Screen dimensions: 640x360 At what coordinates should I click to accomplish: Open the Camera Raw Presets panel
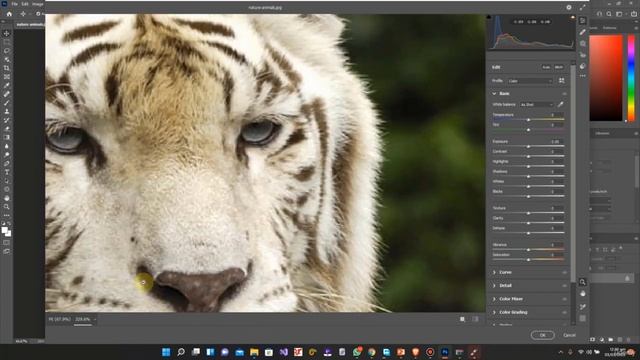click(x=582, y=66)
